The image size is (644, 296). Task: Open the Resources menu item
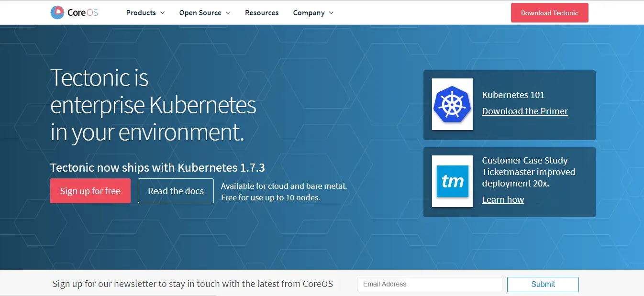(x=262, y=13)
